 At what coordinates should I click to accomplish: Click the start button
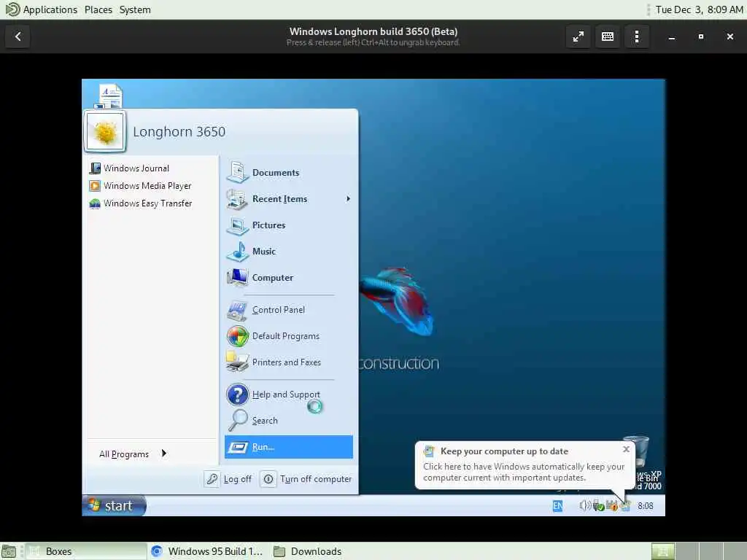pos(113,506)
